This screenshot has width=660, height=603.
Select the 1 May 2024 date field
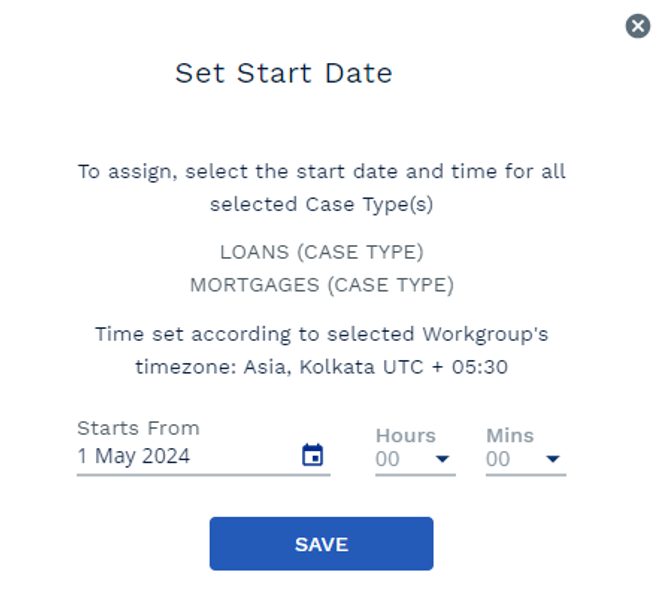click(203, 457)
